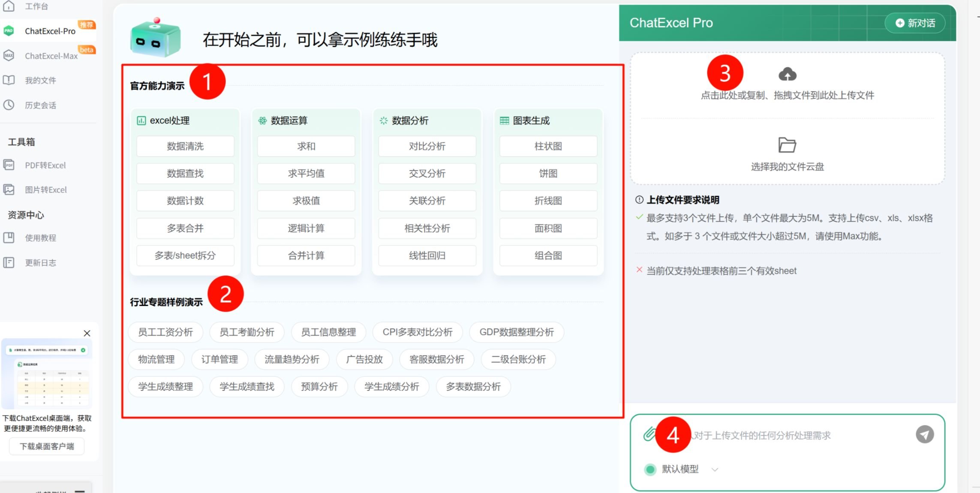
Task: Select ChatExcel-Max in sidebar
Action: click(48, 56)
